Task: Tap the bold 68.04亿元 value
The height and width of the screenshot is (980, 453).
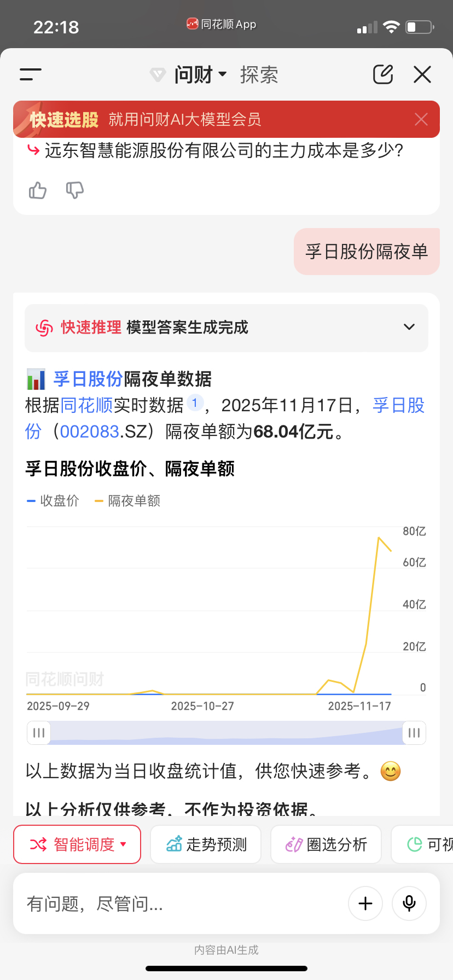Action: 293,431
